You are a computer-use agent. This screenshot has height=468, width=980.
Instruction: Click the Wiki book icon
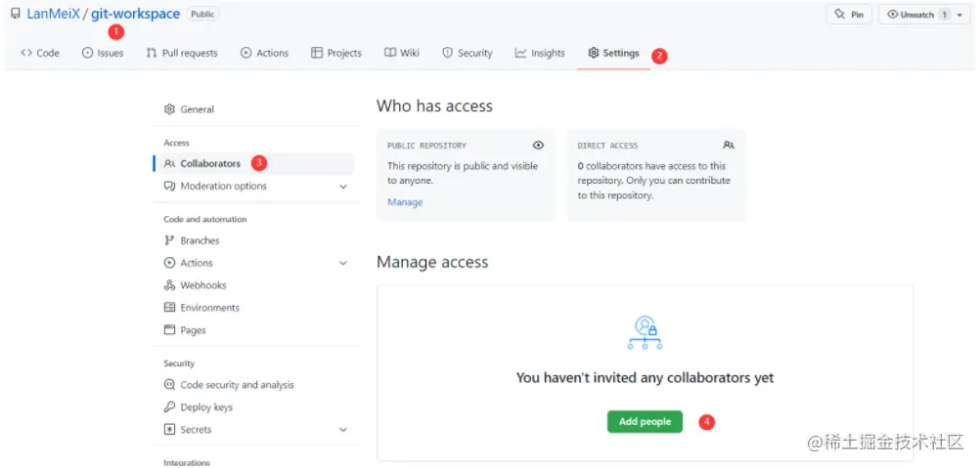point(390,53)
